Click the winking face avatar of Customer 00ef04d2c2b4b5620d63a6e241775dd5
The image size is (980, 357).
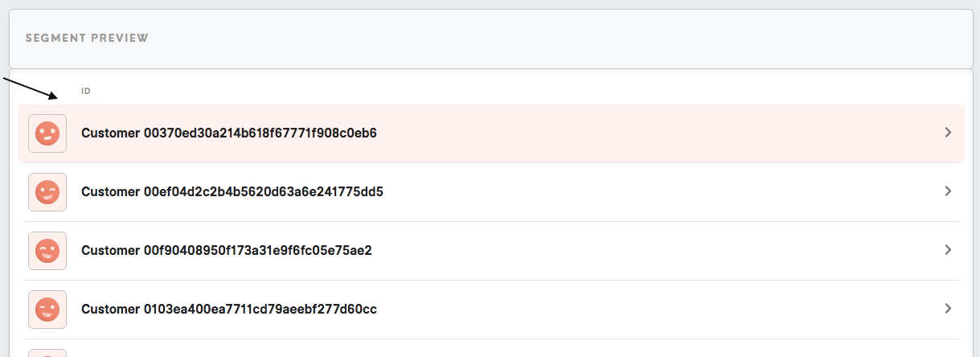coord(47,192)
